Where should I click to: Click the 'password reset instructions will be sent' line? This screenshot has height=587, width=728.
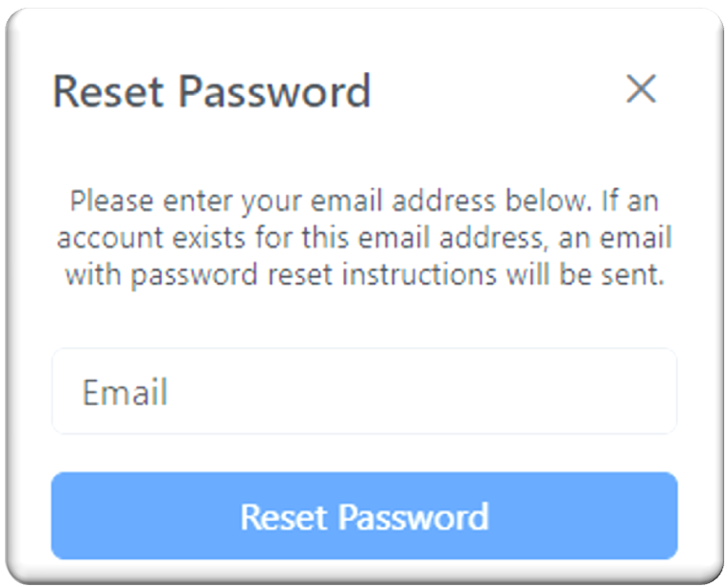[x=364, y=275]
